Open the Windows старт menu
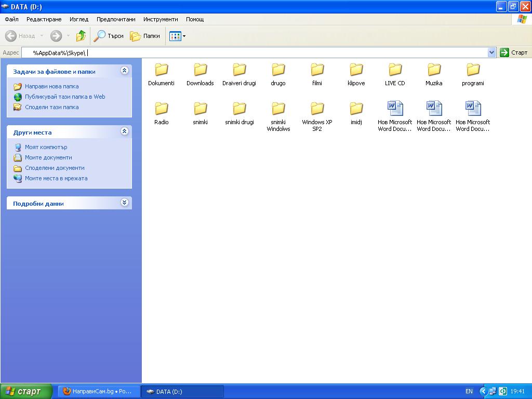Viewport: 532px width, 399px height. (x=26, y=391)
